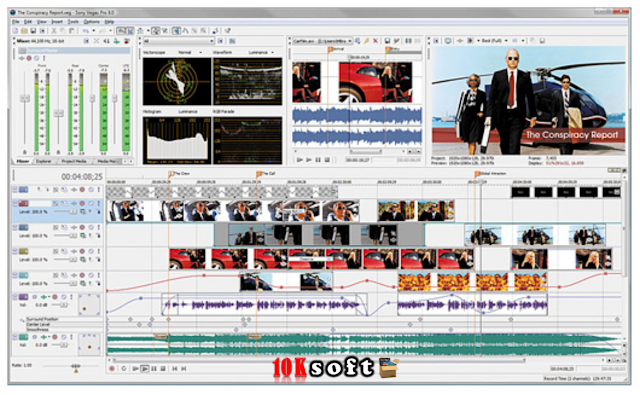Click the 'Global Attraction' timeline marker flag
Screen dimensions: 640x395
point(477,174)
